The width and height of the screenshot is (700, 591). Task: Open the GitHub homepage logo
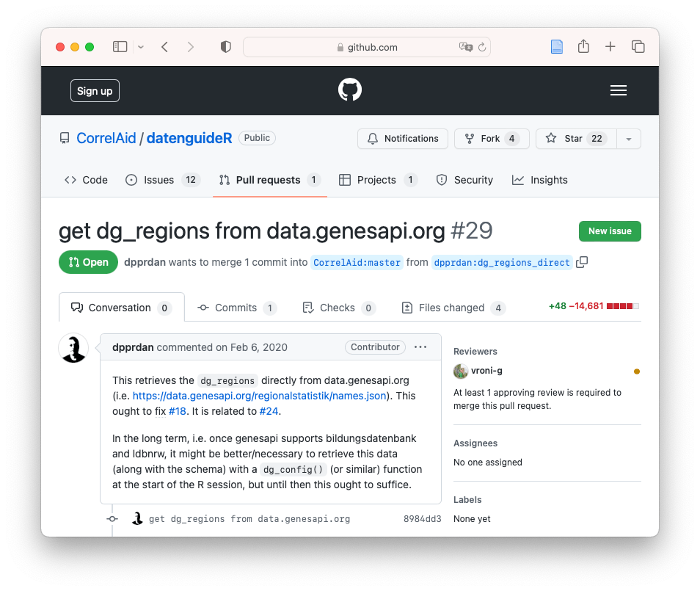[350, 90]
